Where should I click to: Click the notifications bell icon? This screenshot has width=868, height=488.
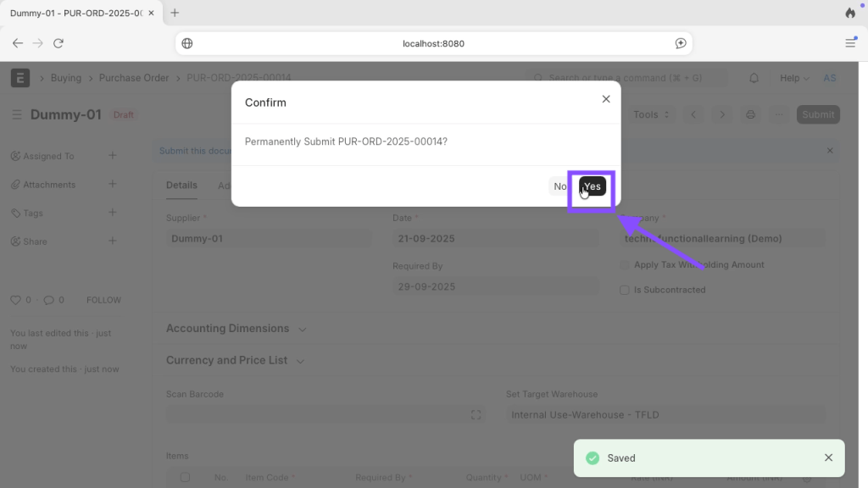(x=754, y=78)
